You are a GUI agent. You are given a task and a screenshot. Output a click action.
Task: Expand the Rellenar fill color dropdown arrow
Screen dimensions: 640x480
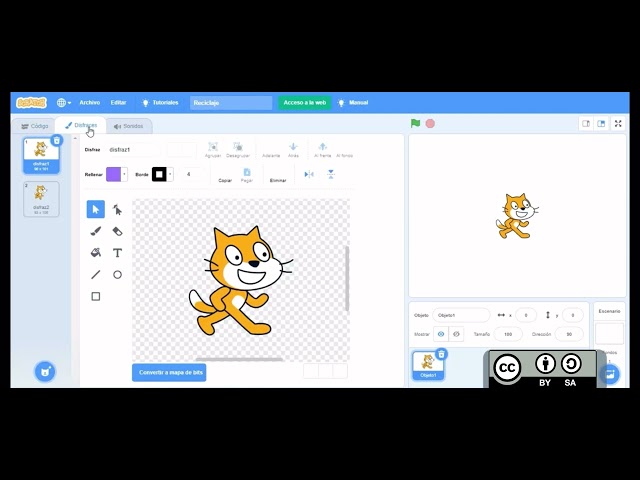[124, 174]
